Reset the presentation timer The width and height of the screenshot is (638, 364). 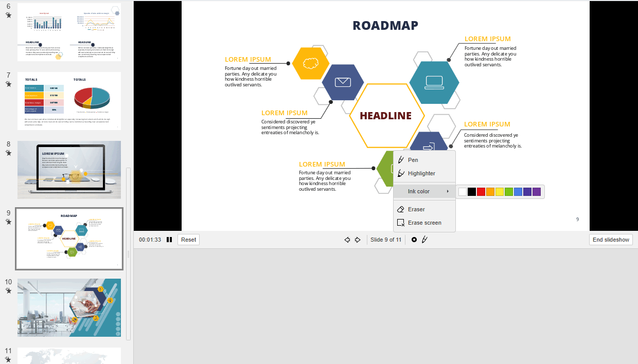pos(188,240)
